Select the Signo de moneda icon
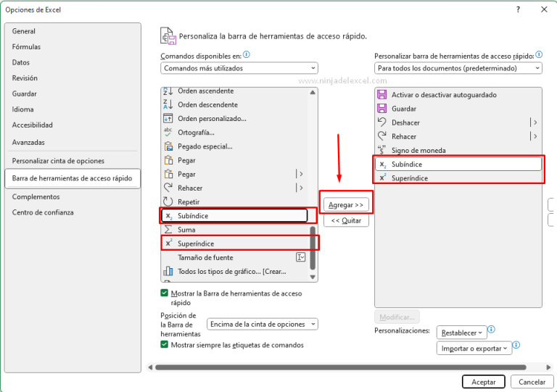The image size is (557, 392). [x=382, y=150]
